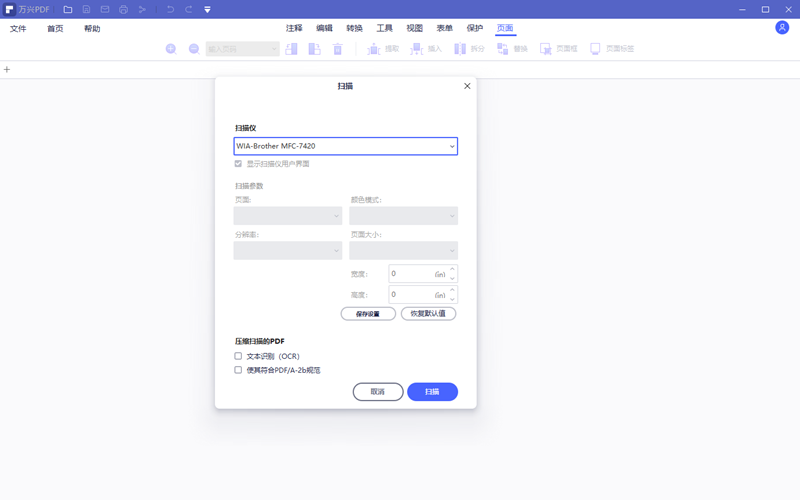Open the 颜色模式 dropdown
This screenshot has height=500, width=800.
(x=403, y=216)
